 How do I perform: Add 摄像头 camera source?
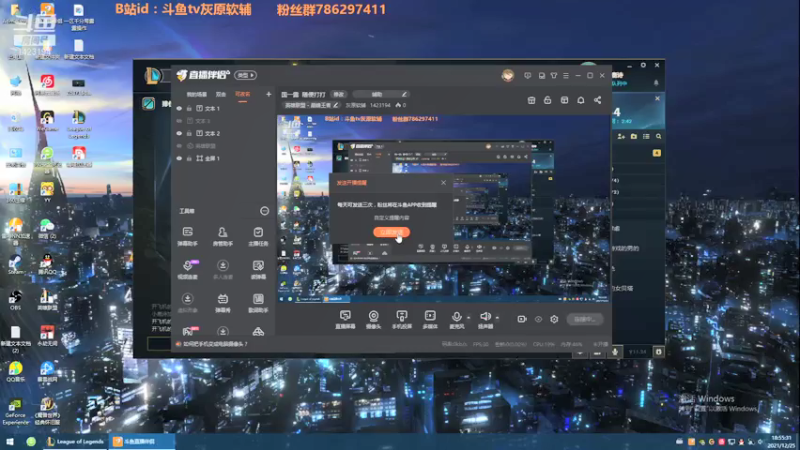pos(373,319)
